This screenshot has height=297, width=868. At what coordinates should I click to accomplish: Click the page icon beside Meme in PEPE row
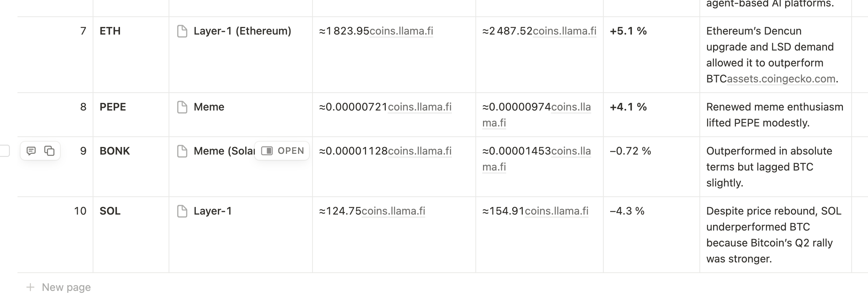click(182, 107)
